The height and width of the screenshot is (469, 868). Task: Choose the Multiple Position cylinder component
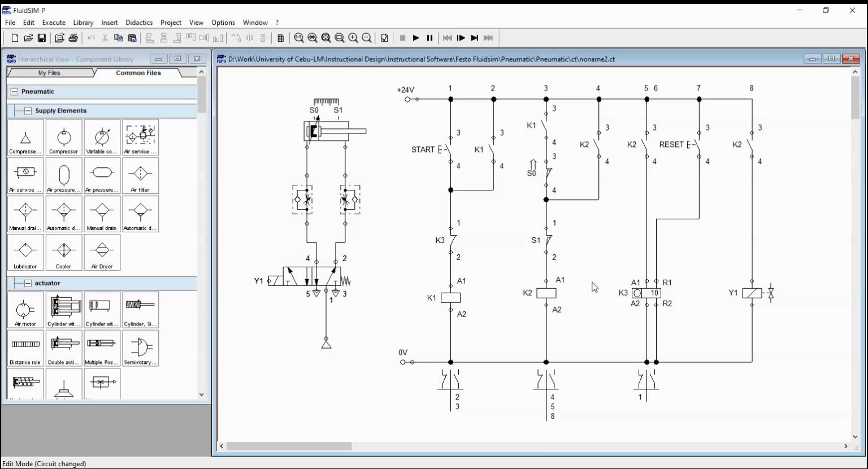tap(102, 348)
